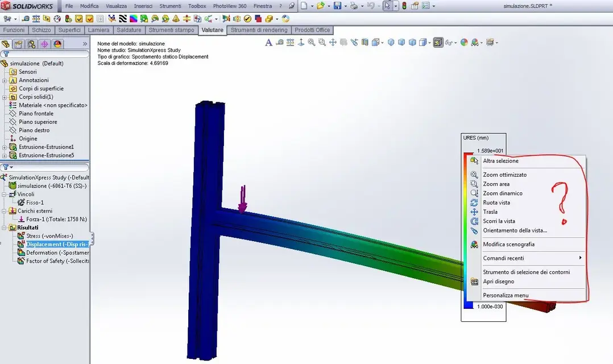The image size is (613, 364).
Task: Switch to the Lamiera tab
Action: pos(98,30)
